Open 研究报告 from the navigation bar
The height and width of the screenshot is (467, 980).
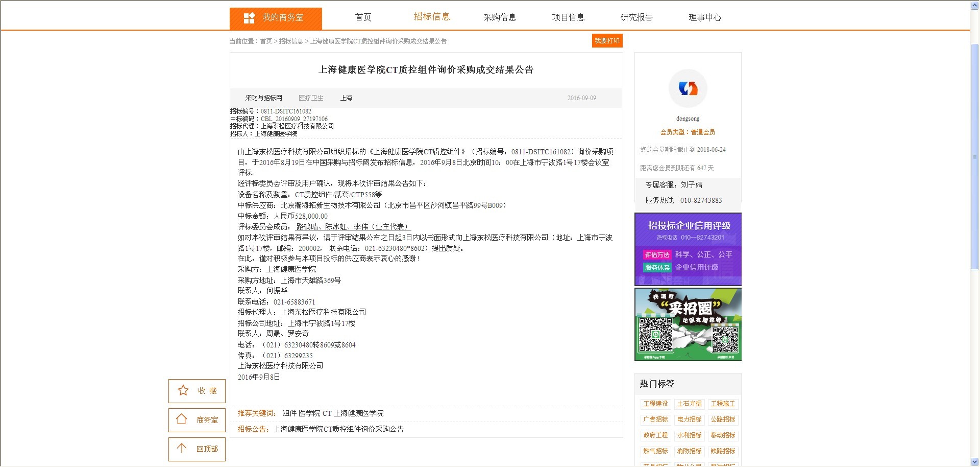(x=636, y=17)
